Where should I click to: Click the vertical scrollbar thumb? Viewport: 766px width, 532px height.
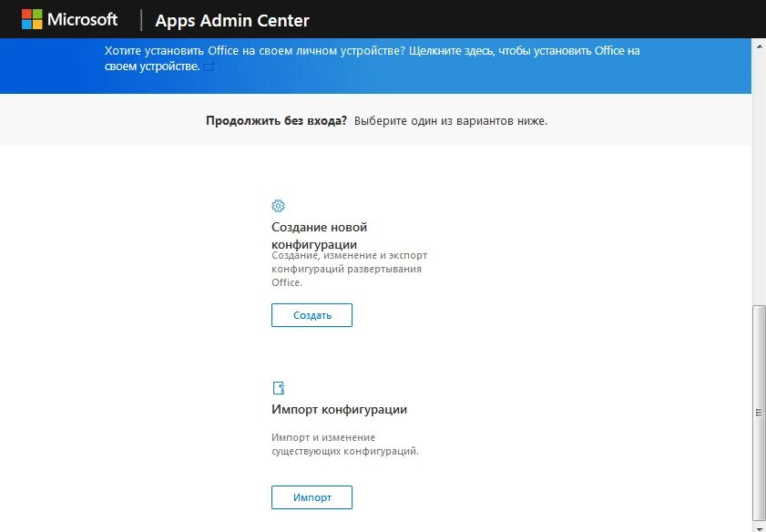pyautogui.click(x=759, y=414)
